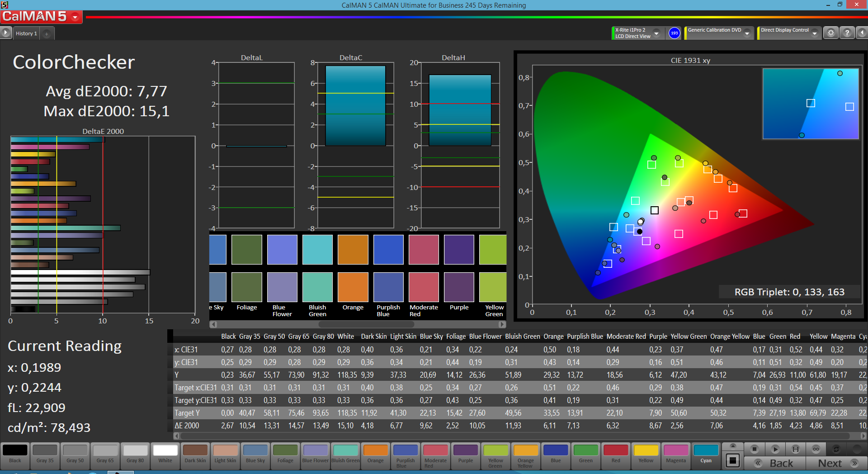
Task: Expand the X-Rite i1Pro 2 meter dropdown
Action: (x=657, y=33)
